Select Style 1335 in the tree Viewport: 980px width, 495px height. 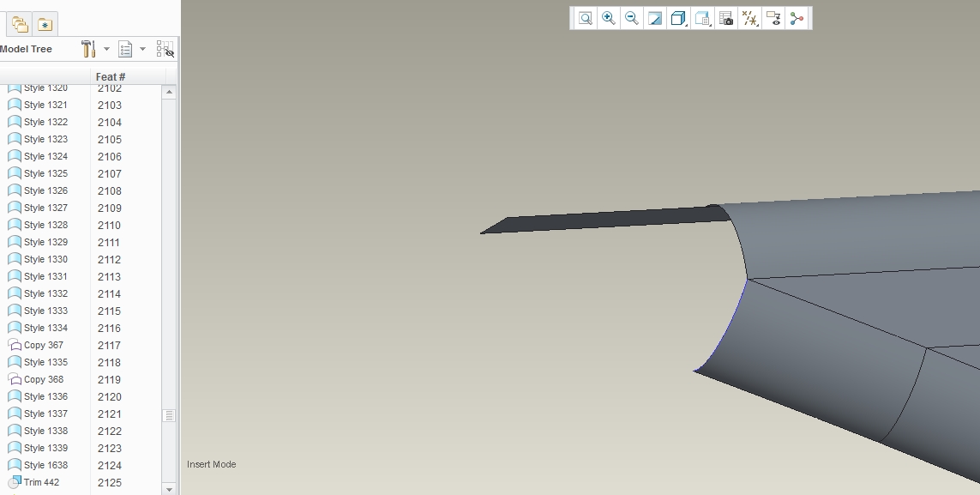coord(45,362)
